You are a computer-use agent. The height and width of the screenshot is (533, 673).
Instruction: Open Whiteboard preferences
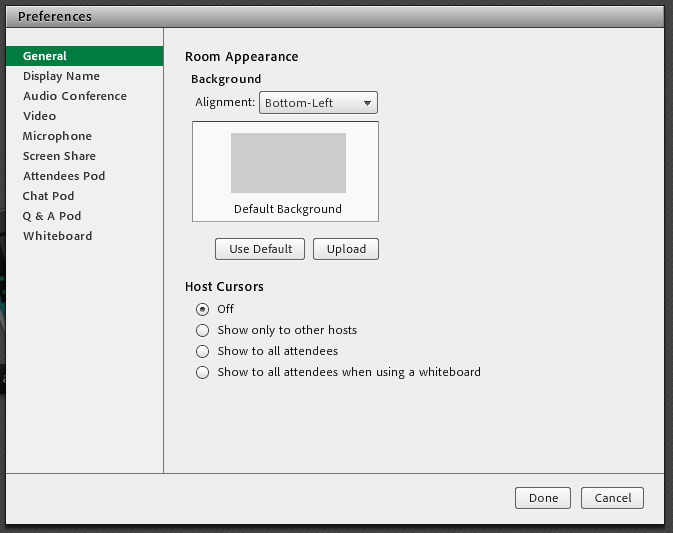[x=57, y=236]
